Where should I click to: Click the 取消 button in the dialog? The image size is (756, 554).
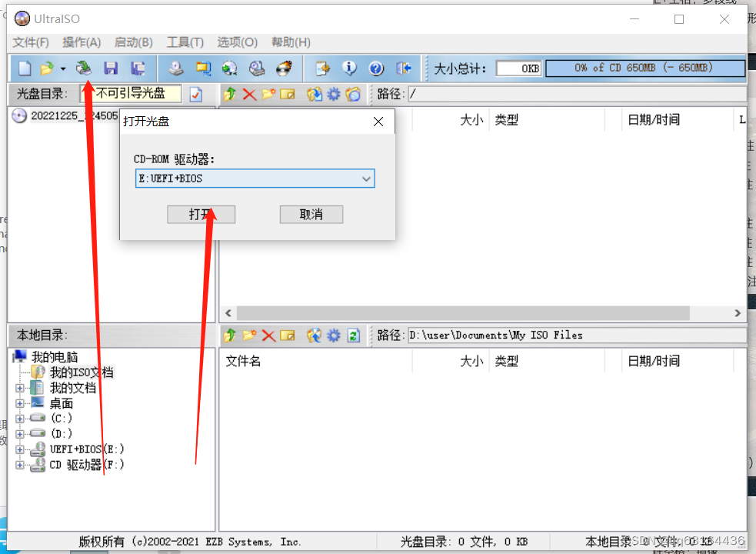(x=311, y=214)
